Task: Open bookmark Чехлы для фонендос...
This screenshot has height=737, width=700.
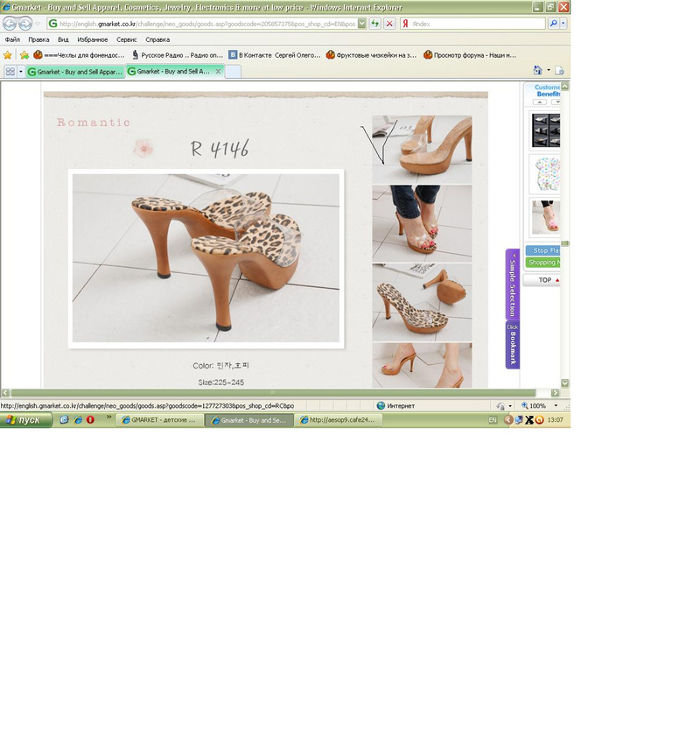Action: pos(79,55)
